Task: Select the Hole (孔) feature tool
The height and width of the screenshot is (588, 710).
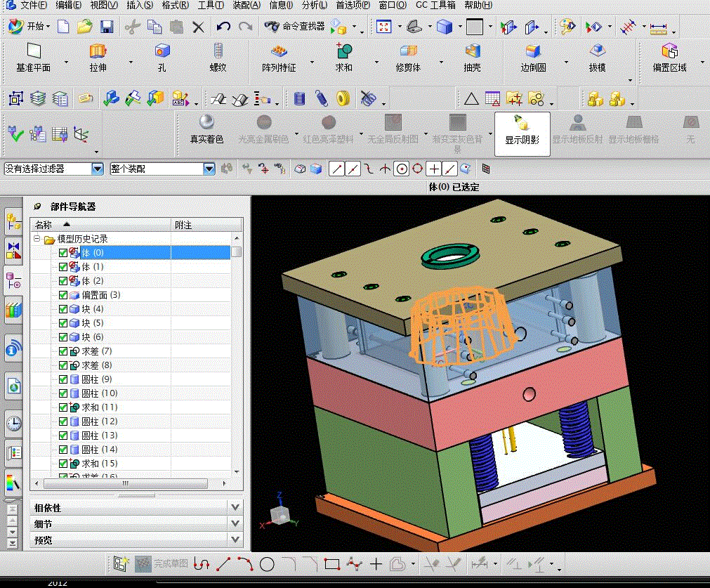Action: [x=162, y=51]
